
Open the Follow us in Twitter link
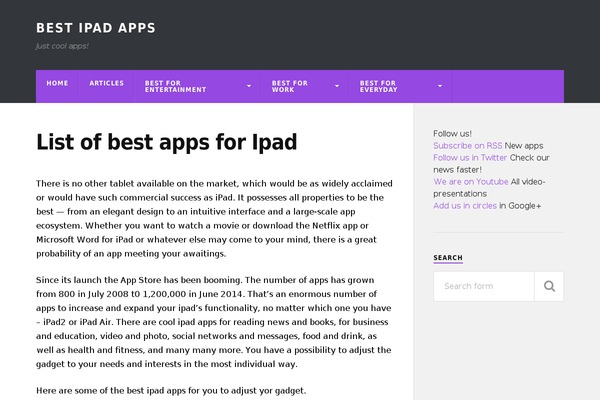tap(470, 158)
